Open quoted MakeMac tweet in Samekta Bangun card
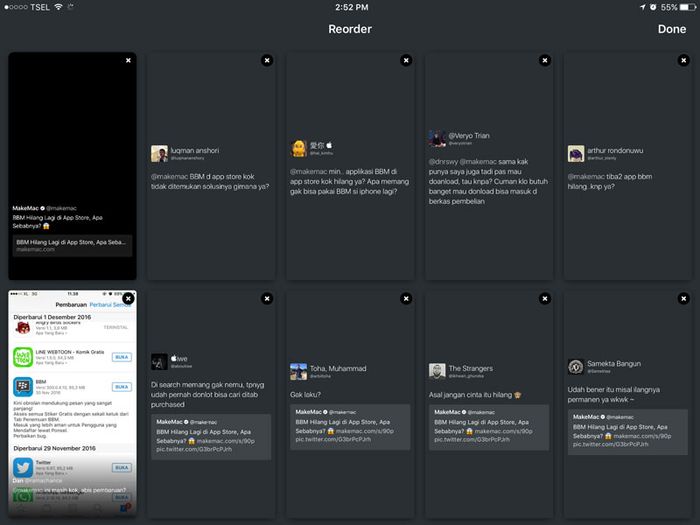Viewport: 700px width, 525px height. (x=628, y=432)
